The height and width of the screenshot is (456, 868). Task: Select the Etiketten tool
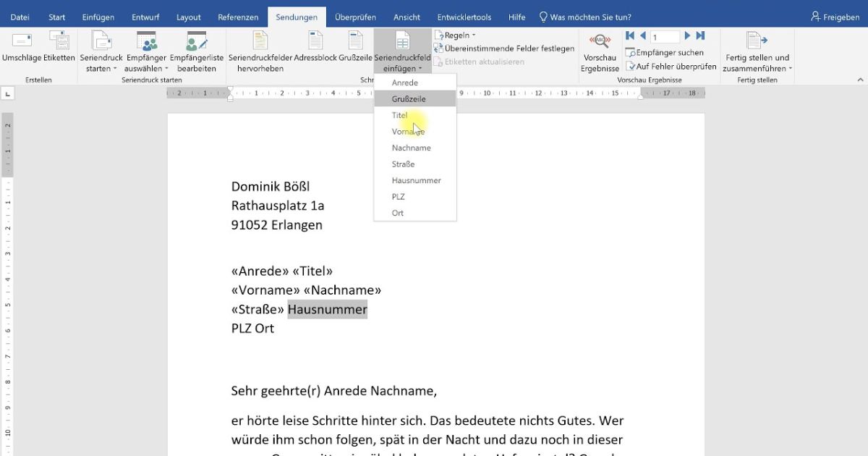[x=59, y=51]
